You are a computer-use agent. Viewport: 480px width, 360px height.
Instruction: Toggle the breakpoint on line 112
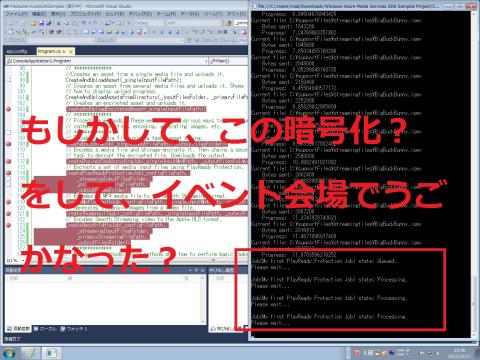(x=8, y=161)
